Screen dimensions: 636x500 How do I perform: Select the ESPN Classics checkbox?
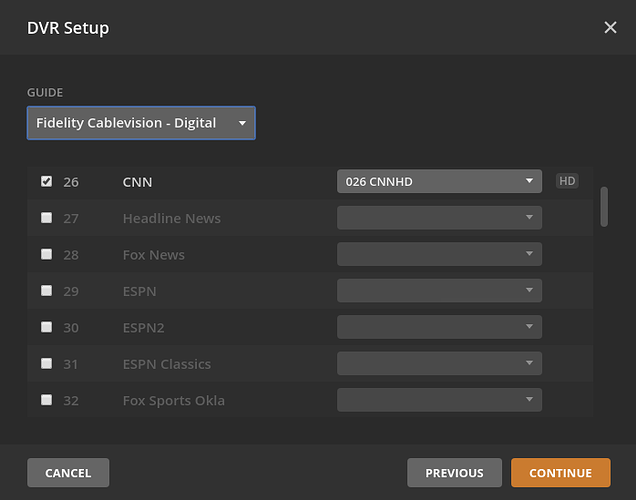pos(47,364)
